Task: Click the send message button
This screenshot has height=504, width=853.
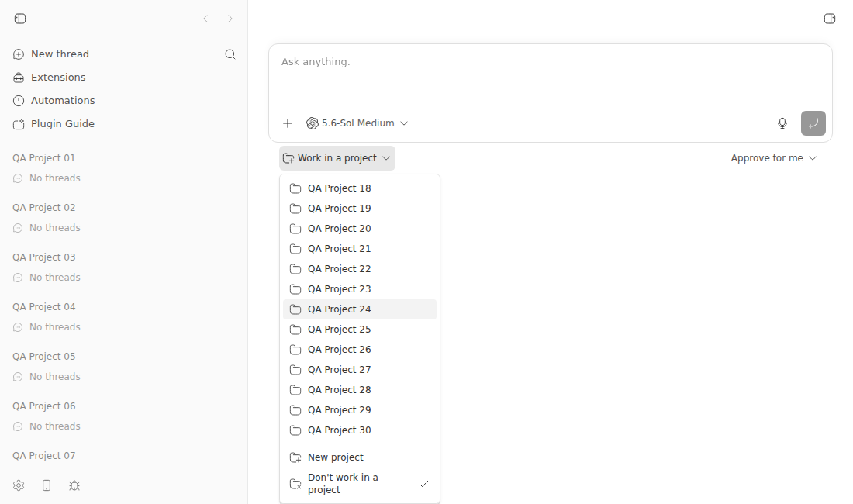Action: point(813,123)
